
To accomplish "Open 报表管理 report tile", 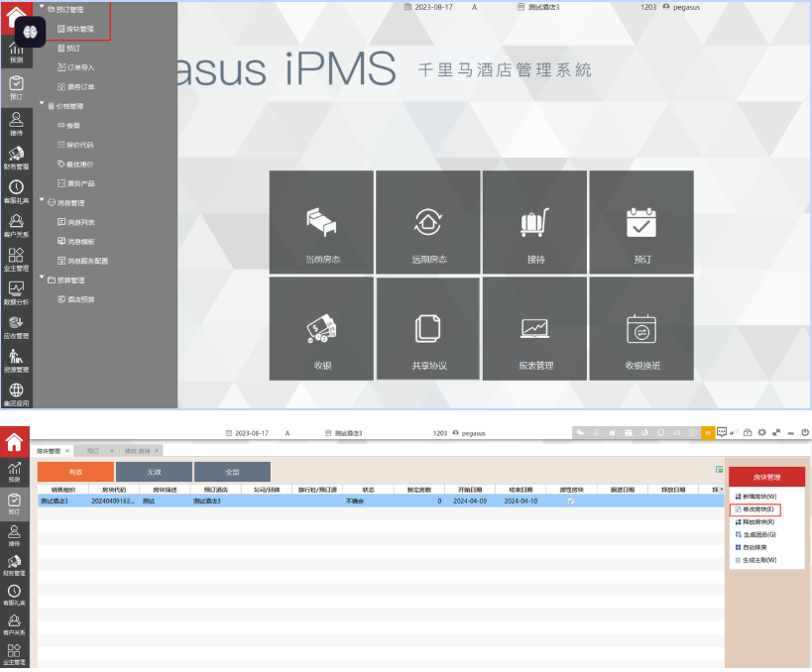I will 535,329.
